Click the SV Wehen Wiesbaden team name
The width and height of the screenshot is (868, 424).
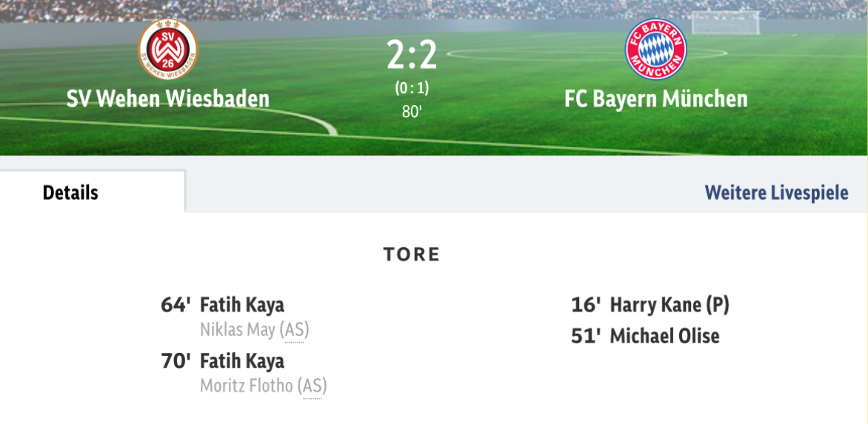[x=168, y=98]
